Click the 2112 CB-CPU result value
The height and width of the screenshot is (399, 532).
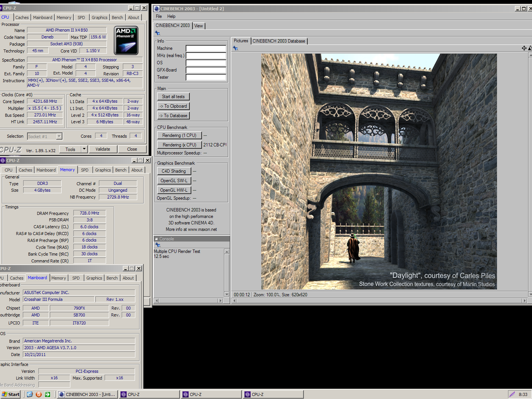click(x=214, y=145)
